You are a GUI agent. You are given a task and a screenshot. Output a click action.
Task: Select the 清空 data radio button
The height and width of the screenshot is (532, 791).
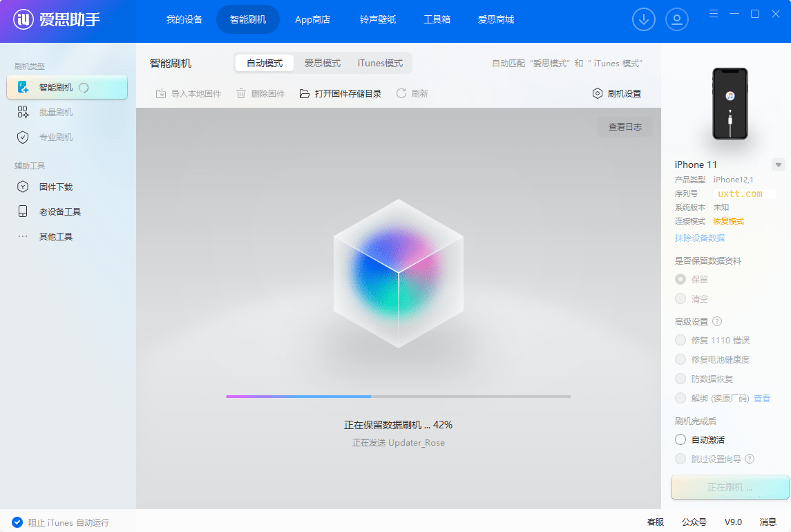(680, 298)
